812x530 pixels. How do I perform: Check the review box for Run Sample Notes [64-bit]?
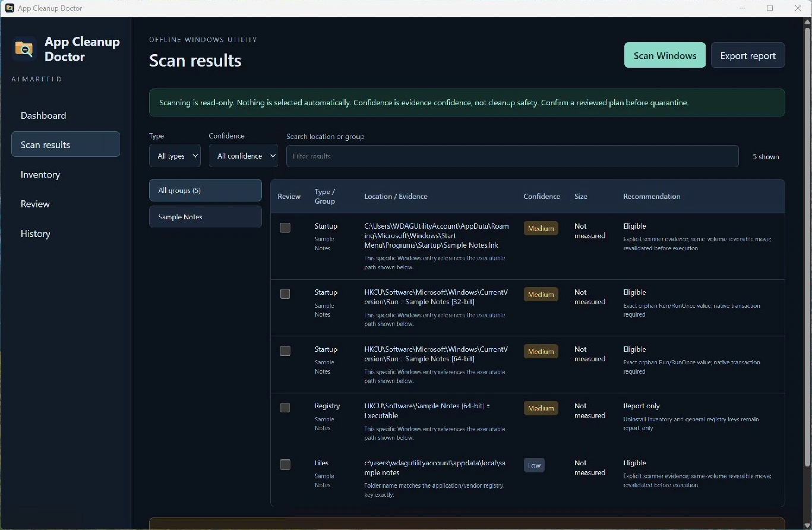(285, 351)
